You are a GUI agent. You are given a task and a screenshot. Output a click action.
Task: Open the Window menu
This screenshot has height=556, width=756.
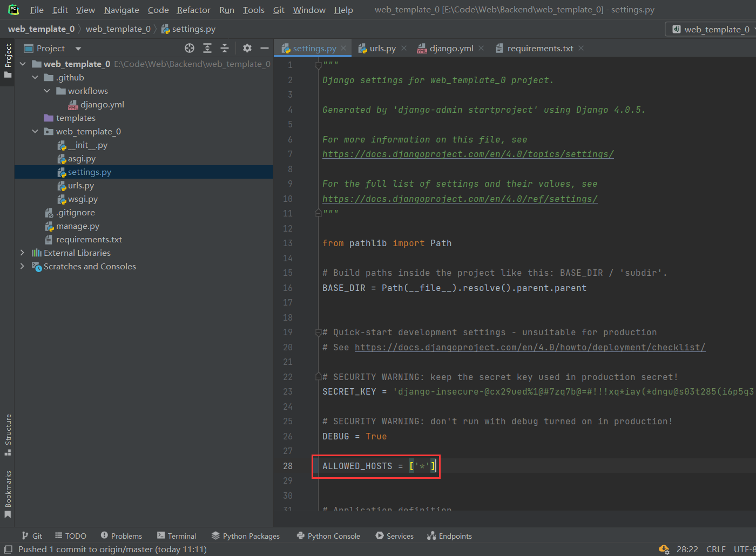point(309,10)
